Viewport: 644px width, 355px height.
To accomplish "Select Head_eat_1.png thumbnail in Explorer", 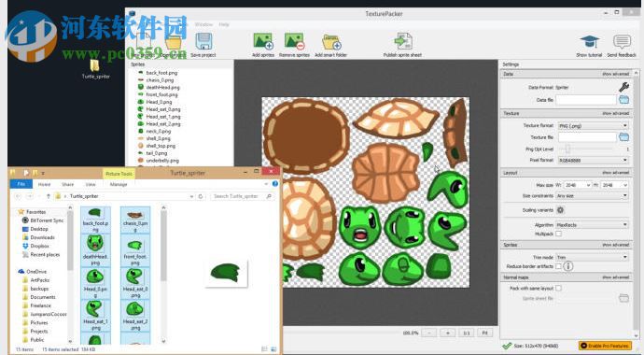I will [95, 316].
